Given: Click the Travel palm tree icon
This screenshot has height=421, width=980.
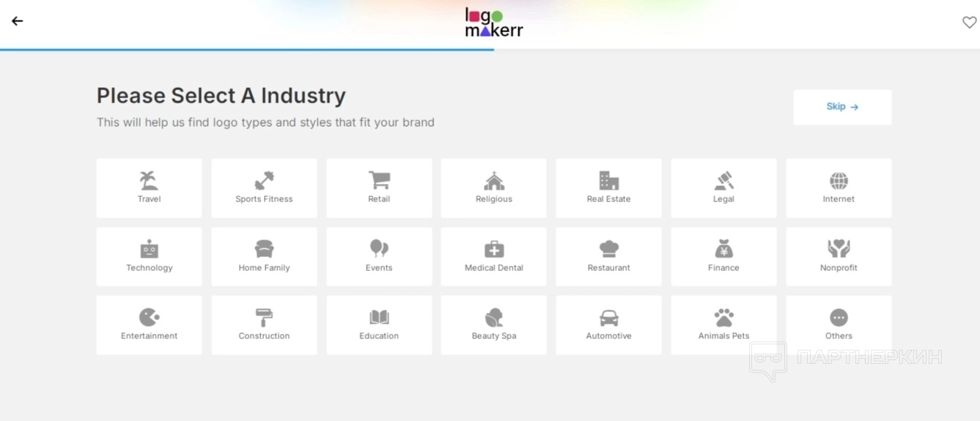Looking at the screenshot, I should tap(149, 180).
